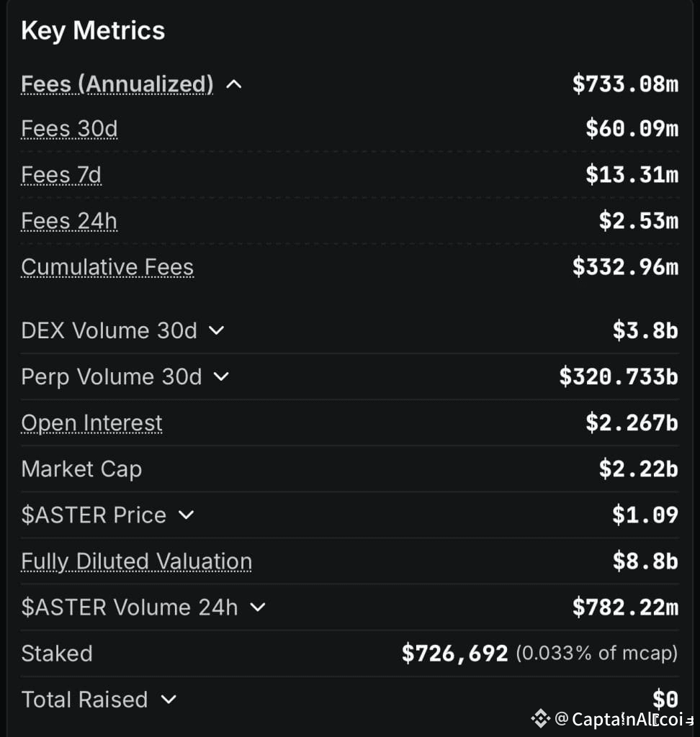Click the $320.733b perp volume value

[619, 376]
